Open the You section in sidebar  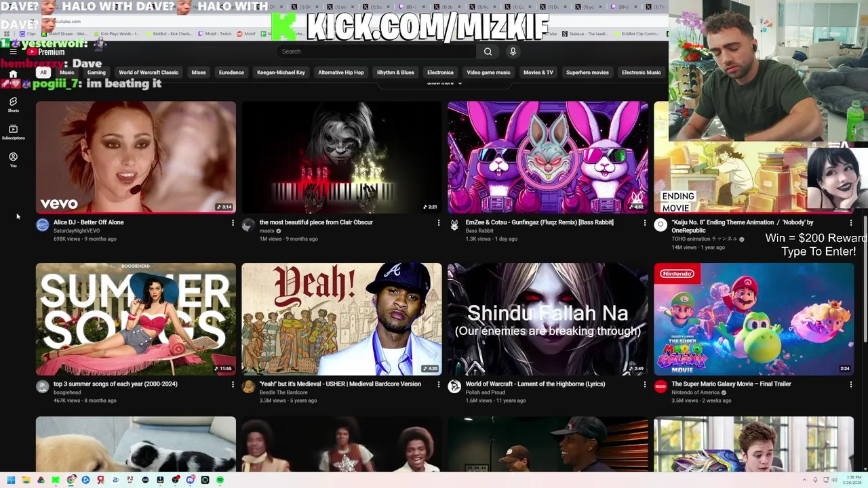(x=13, y=159)
